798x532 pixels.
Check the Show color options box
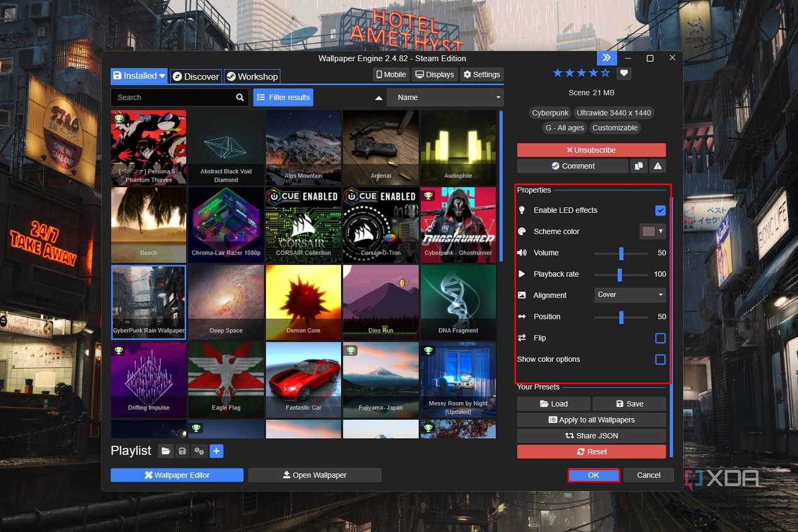point(660,359)
